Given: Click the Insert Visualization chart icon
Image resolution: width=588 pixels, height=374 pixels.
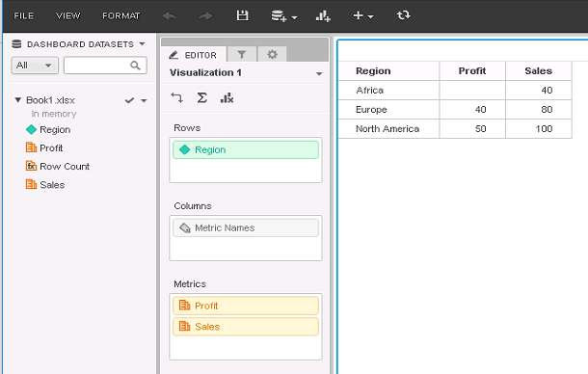Looking at the screenshot, I should [x=323, y=15].
